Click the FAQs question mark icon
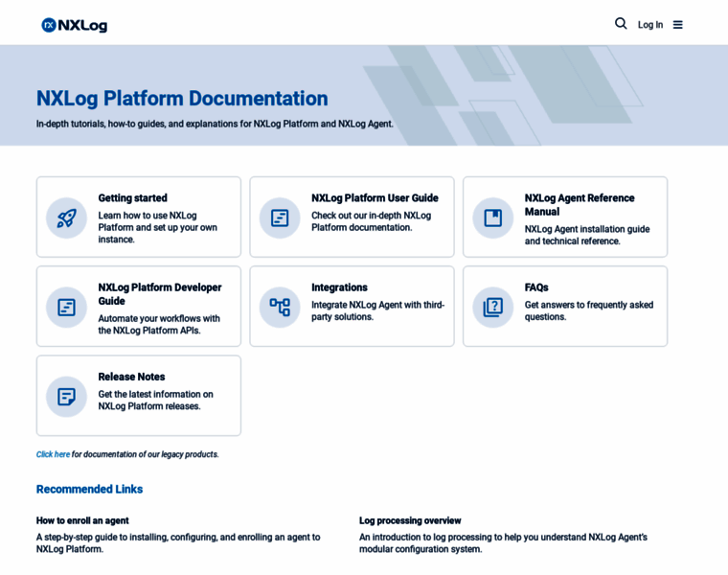728x575 pixels. coord(493,307)
